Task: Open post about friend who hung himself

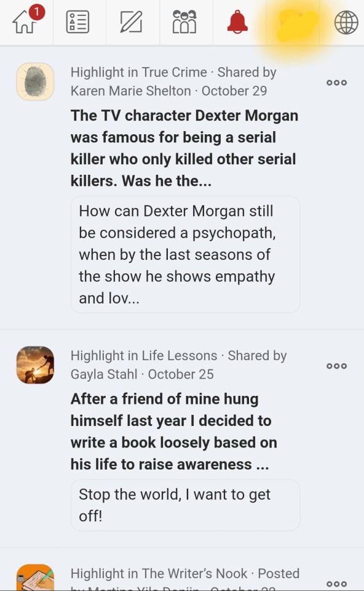Action: click(174, 432)
